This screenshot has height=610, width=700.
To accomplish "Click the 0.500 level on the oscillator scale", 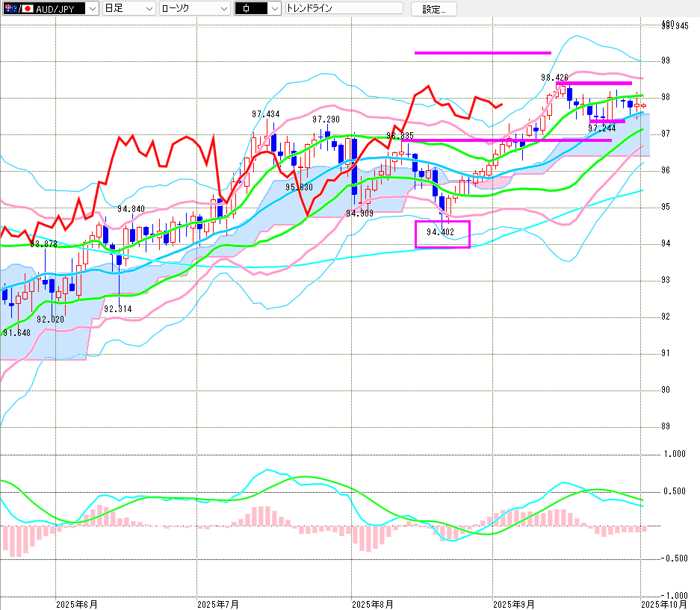I will pos(674,491).
